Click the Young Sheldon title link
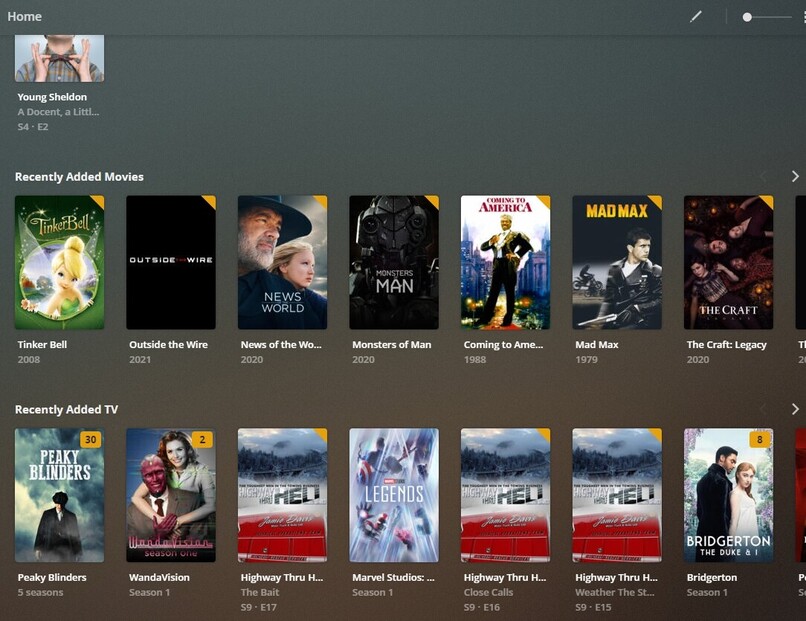The height and width of the screenshot is (621, 806). [x=52, y=97]
